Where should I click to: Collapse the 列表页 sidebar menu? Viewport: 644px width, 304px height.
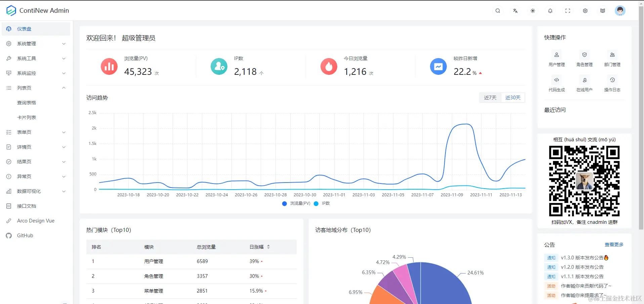(x=36, y=88)
